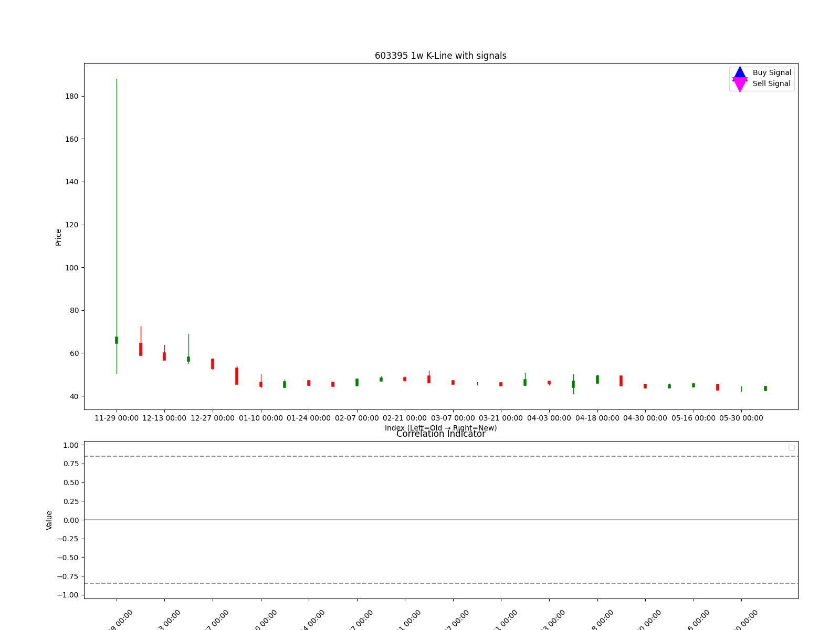Select the 'Sell Signal' legend label
The width and height of the screenshot is (840, 630).
tap(771, 83)
